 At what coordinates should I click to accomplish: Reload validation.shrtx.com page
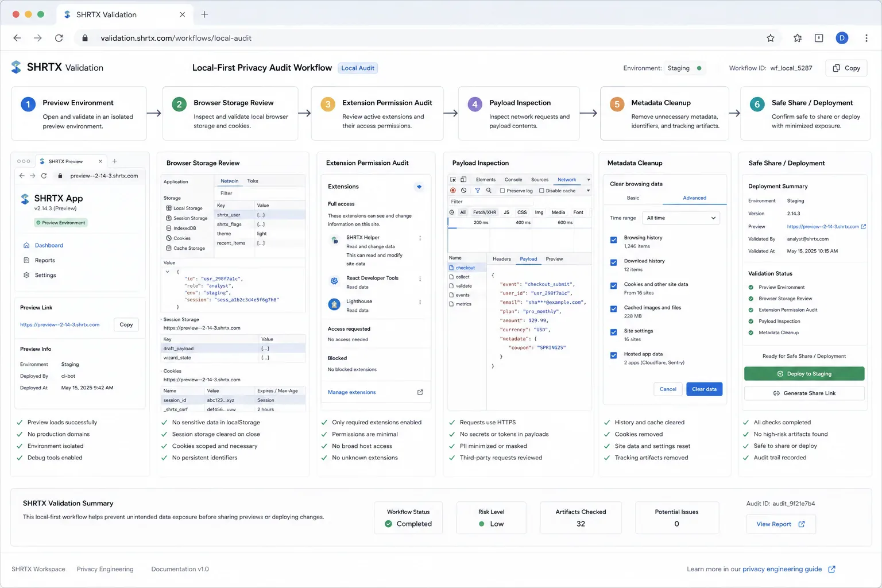coord(59,38)
